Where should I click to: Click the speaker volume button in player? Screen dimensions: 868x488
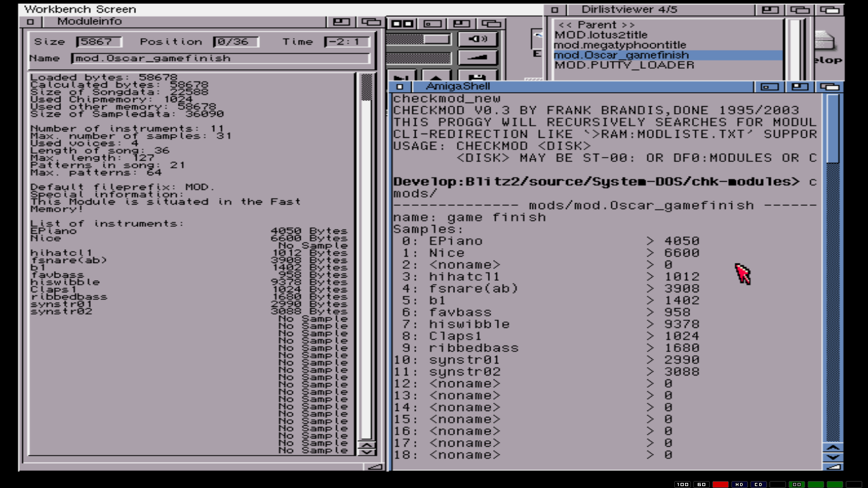[477, 39]
